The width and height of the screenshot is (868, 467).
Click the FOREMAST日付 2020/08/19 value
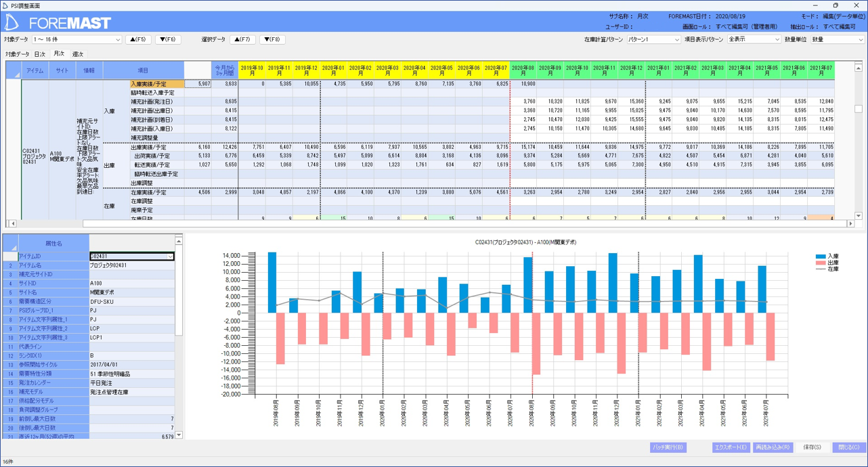pos(730,16)
